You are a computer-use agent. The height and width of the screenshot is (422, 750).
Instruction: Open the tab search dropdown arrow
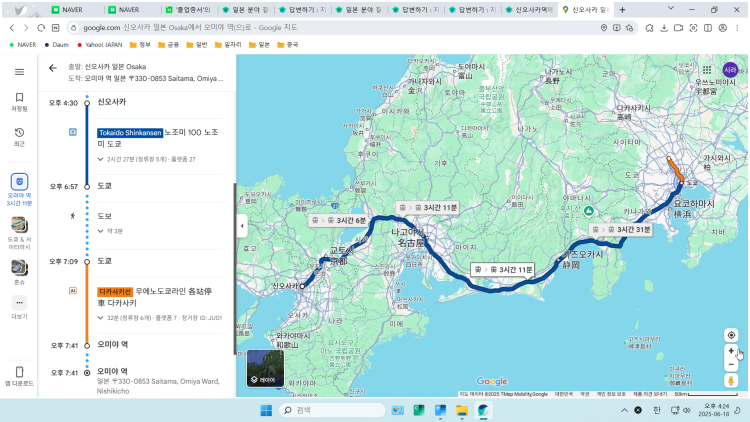tap(671, 8)
